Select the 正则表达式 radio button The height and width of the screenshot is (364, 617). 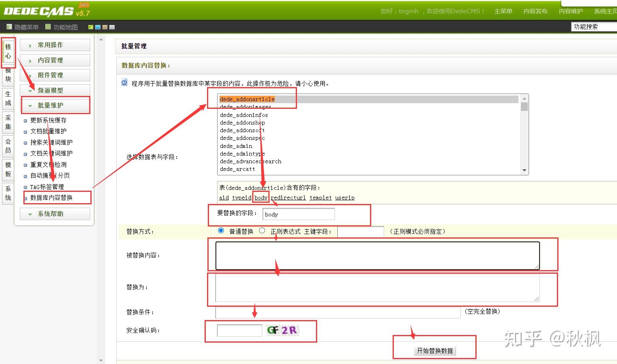click(x=262, y=231)
